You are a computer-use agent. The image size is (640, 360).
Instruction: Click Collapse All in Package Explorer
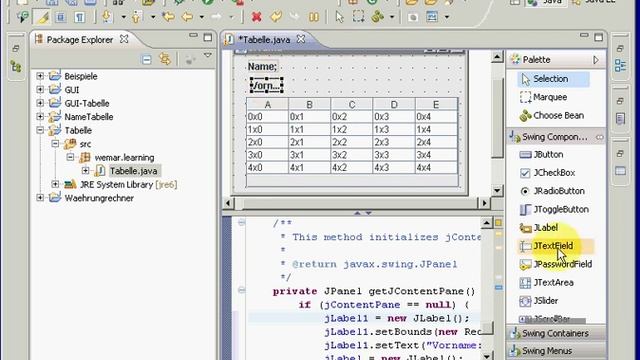point(147,60)
